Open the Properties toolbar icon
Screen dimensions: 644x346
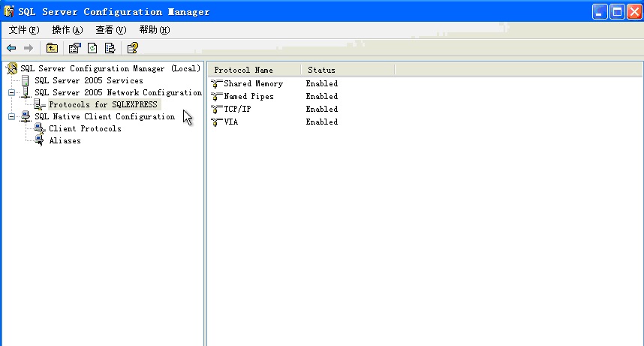point(75,48)
